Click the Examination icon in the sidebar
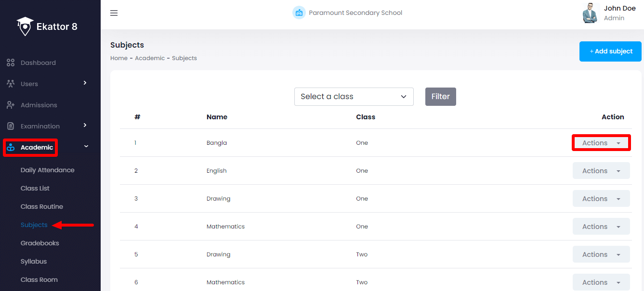The width and height of the screenshot is (644, 291). pos(10,126)
